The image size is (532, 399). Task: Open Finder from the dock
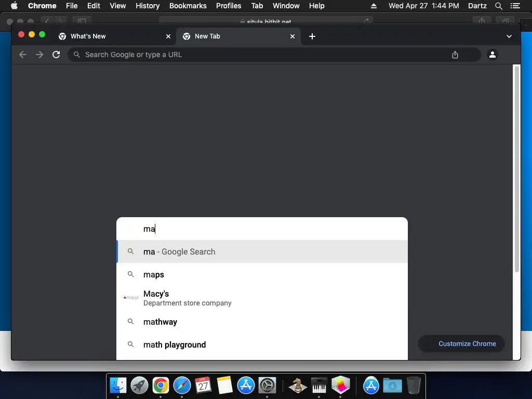click(x=118, y=385)
